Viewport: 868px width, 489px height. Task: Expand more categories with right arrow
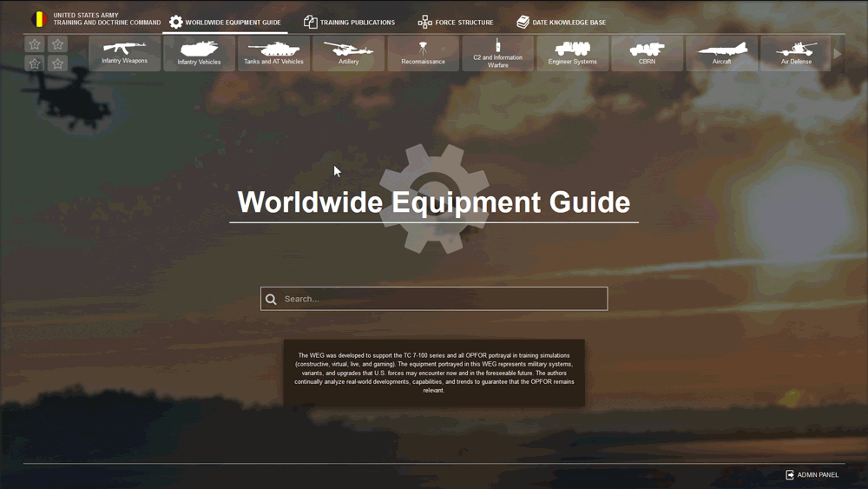click(838, 54)
